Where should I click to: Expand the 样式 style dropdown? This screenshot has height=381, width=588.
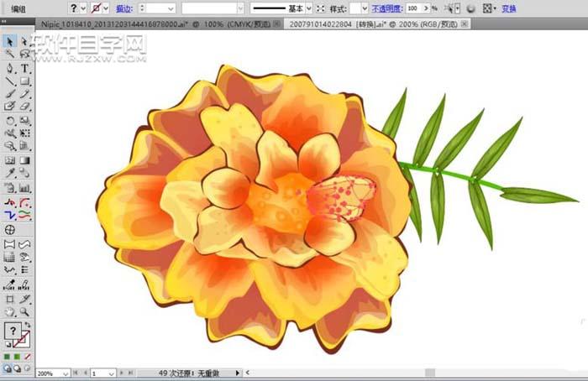pyautogui.click(x=364, y=8)
